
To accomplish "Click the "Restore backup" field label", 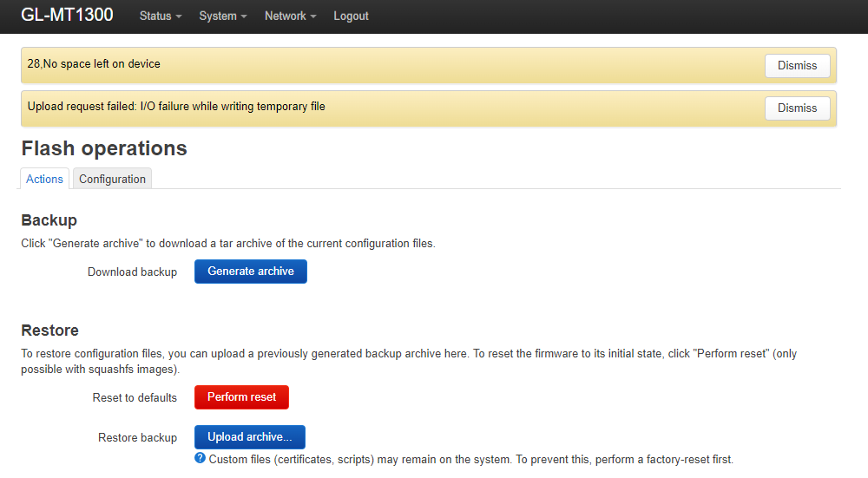I will pyautogui.click(x=137, y=438).
